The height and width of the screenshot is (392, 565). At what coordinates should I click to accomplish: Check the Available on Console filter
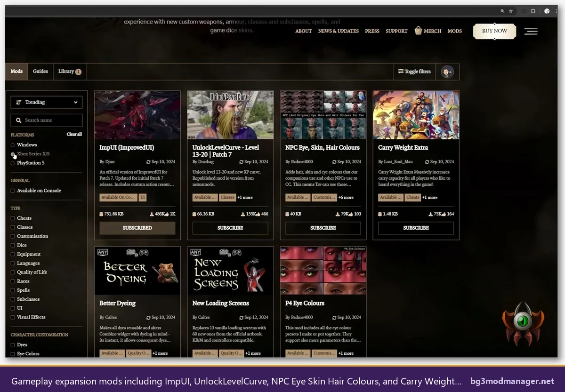13,191
